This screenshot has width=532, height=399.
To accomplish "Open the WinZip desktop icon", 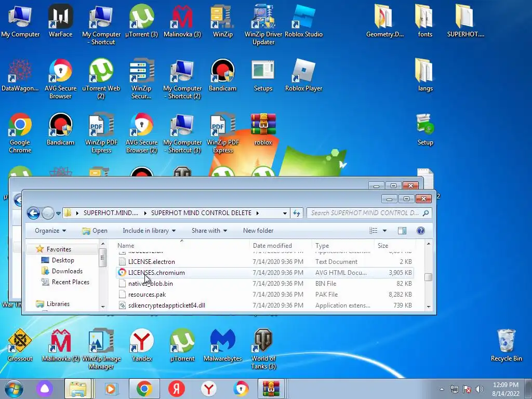I will (222, 20).
